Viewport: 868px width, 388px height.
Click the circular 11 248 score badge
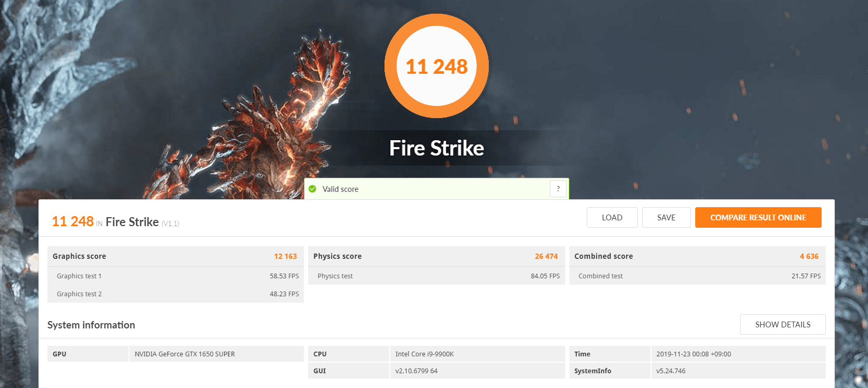pyautogui.click(x=437, y=66)
